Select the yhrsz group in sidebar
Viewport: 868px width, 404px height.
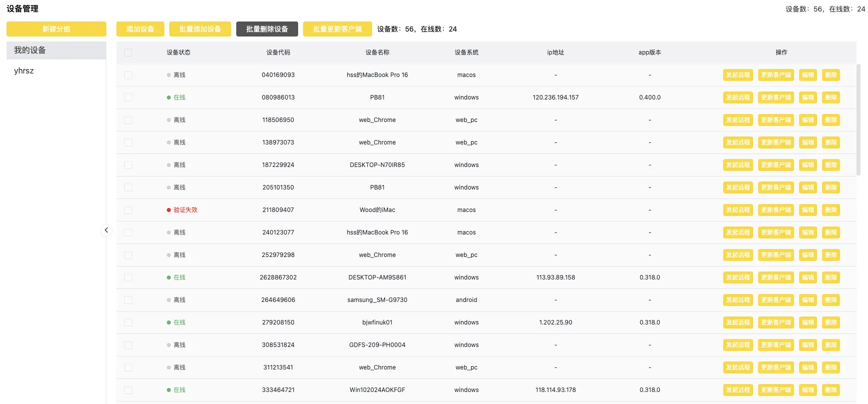[24, 71]
